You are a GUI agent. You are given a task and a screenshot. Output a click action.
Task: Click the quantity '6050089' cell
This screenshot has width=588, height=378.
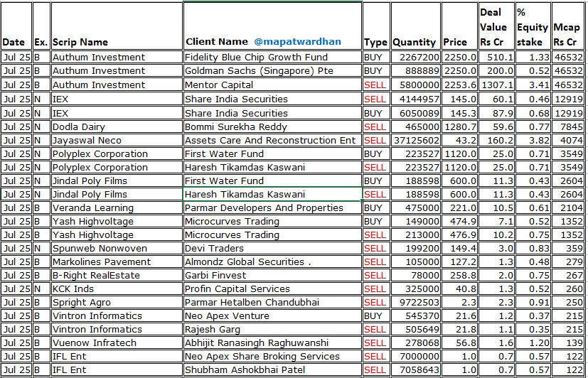pos(415,114)
